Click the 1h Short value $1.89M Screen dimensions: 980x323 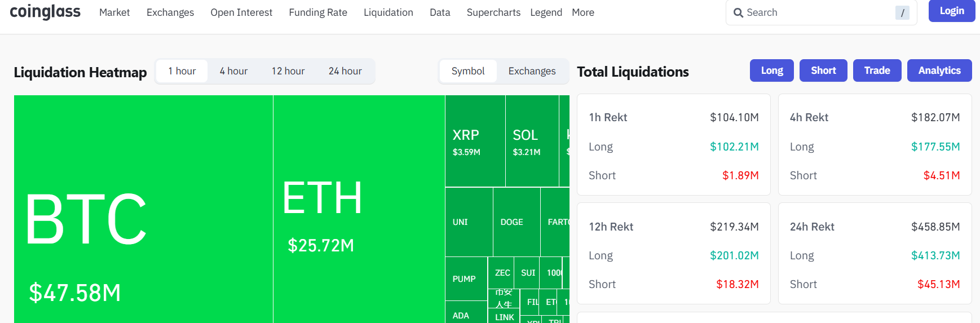pos(740,175)
